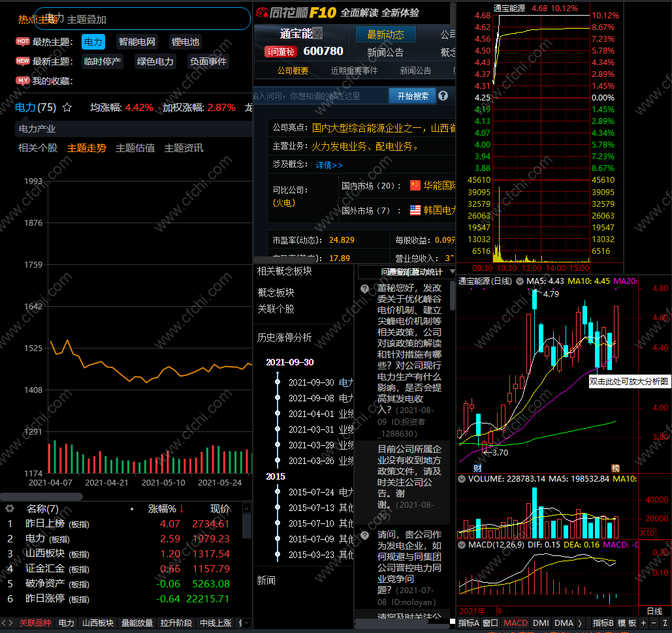Open the MY 我的收藏 badge
The image size is (672, 633).
pyautogui.click(x=23, y=80)
